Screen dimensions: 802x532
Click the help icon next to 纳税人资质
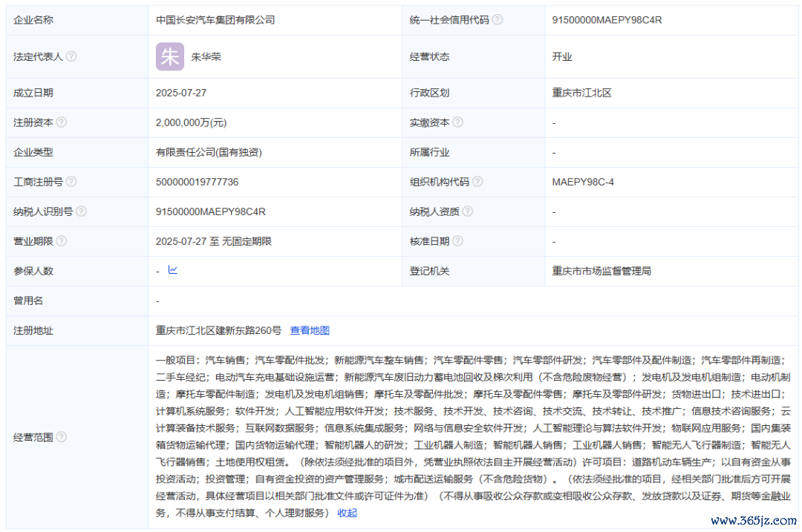point(468,211)
